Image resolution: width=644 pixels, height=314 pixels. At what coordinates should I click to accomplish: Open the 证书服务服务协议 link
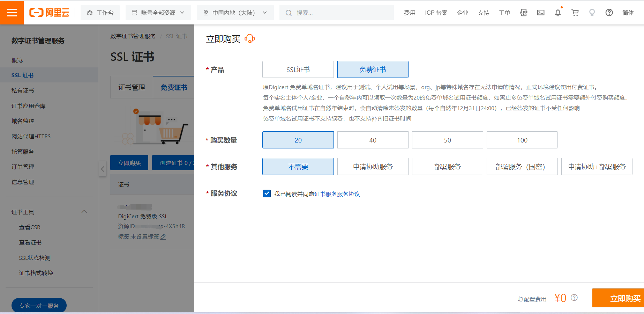[337, 194]
